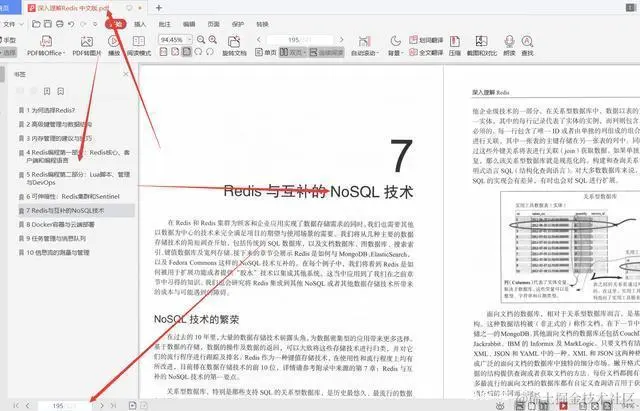This screenshot has height=411, width=640.
Task: Click the save icon in quick toolbar
Action: coord(48,24)
